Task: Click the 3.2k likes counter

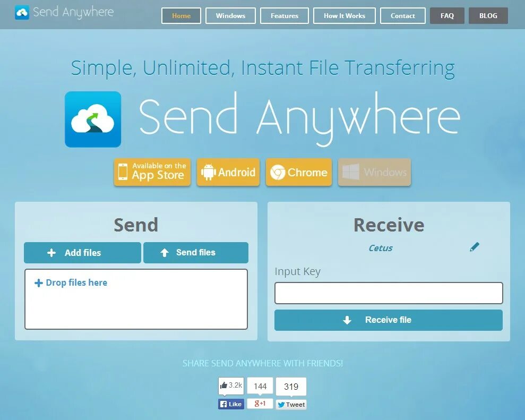Action: [x=231, y=385]
